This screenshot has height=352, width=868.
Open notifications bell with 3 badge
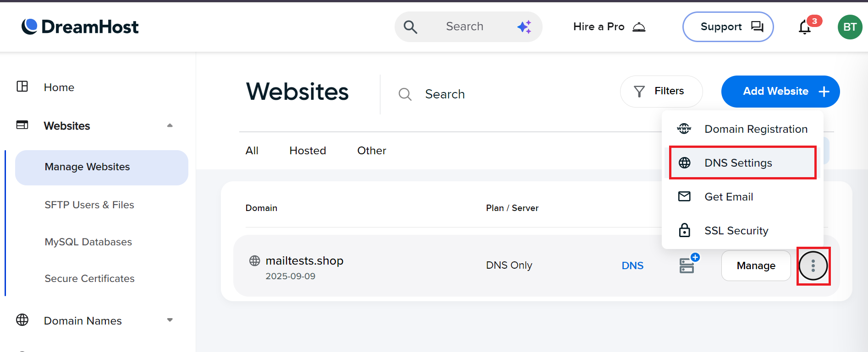click(805, 27)
